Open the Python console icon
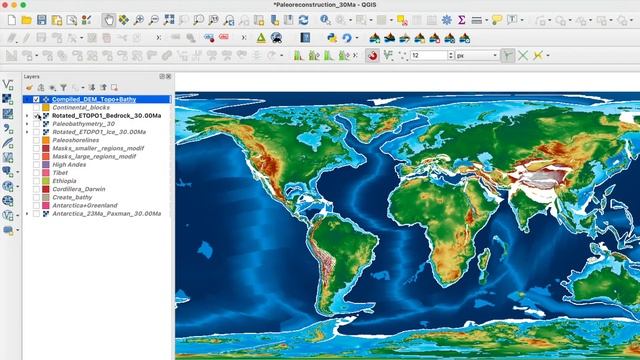This screenshot has width=640, height=360. [x=332, y=38]
